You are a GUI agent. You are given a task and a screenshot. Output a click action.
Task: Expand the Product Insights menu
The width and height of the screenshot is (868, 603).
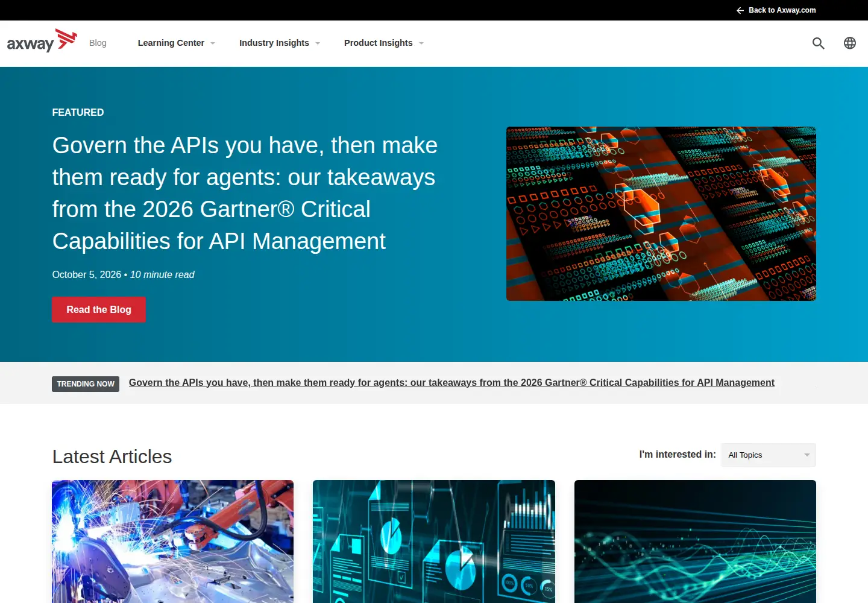pyautogui.click(x=384, y=43)
